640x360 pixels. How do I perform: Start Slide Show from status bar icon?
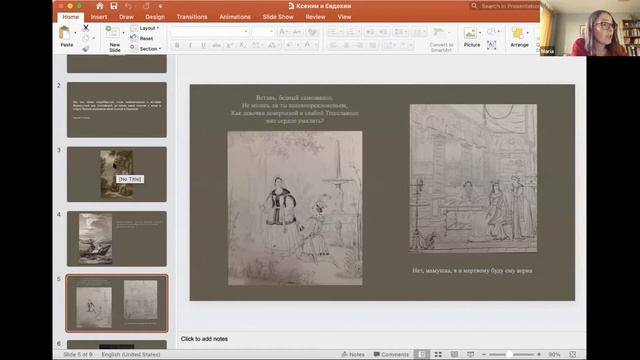pos(470,354)
